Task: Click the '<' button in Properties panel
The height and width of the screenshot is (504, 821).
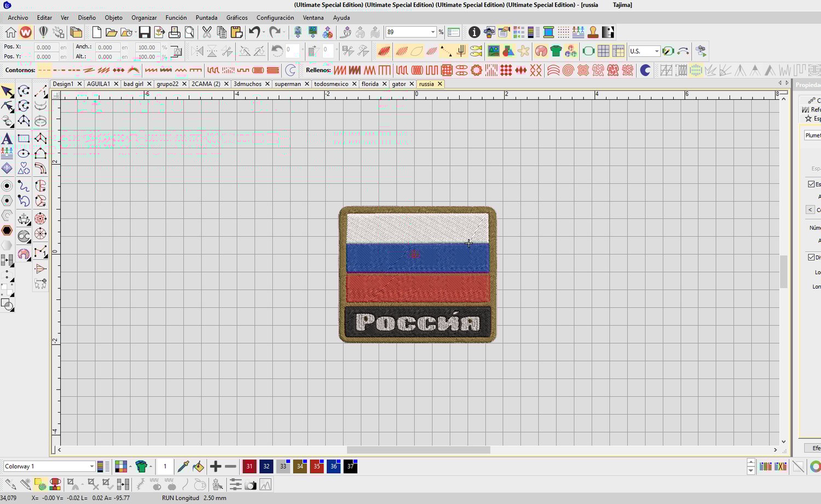Action: coord(810,210)
